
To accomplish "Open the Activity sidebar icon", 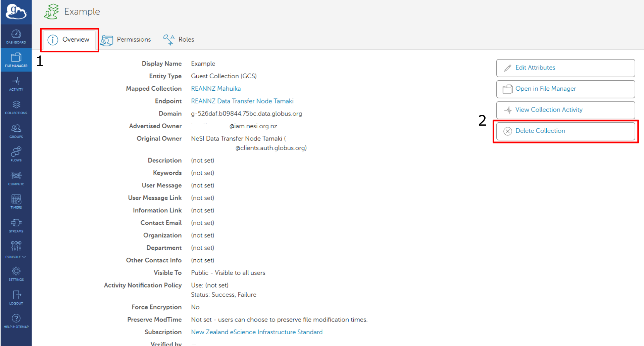I will [x=16, y=84].
